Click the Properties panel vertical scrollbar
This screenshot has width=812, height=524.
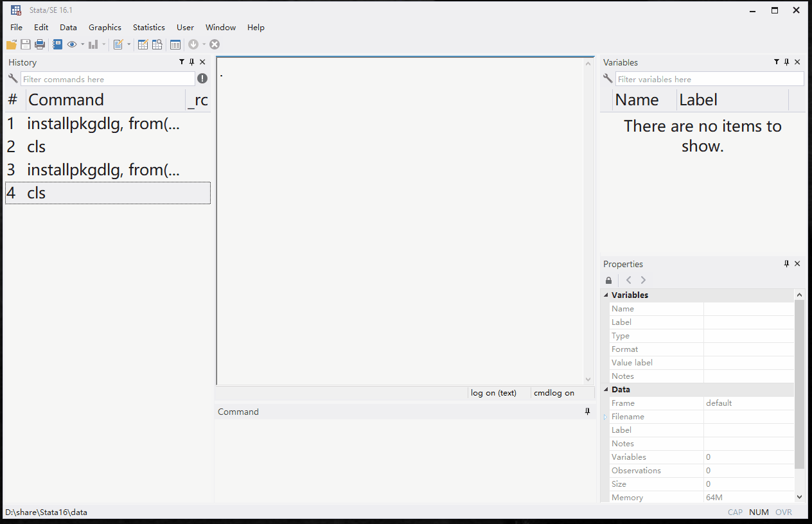pyautogui.click(x=799, y=385)
